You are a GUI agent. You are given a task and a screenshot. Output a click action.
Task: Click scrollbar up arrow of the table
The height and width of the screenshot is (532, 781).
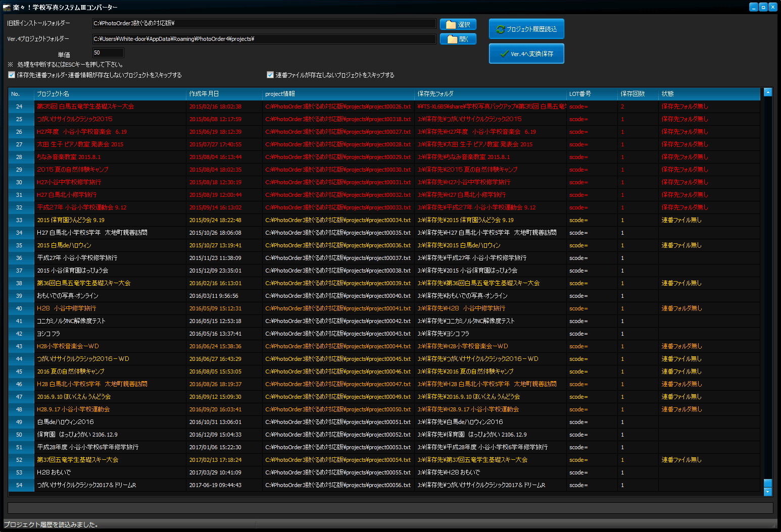(768, 92)
